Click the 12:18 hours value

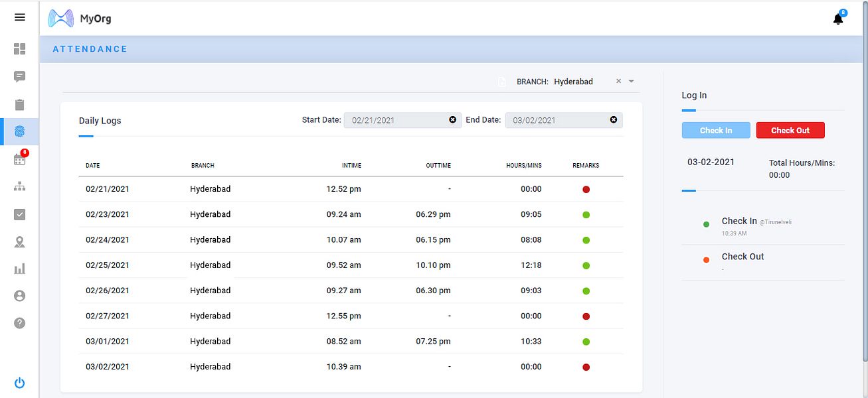click(531, 265)
